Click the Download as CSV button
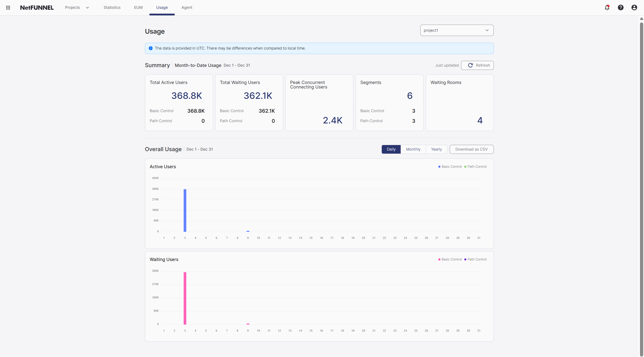 pos(471,149)
